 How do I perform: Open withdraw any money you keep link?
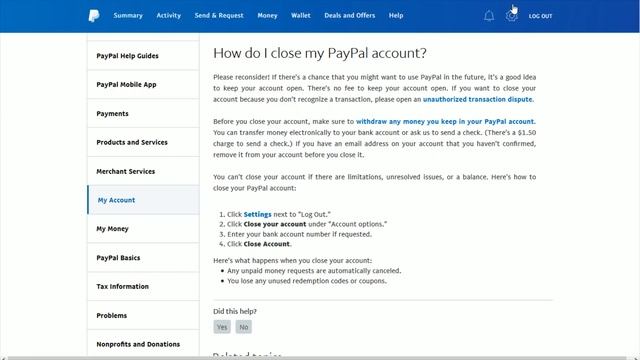point(445,121)
